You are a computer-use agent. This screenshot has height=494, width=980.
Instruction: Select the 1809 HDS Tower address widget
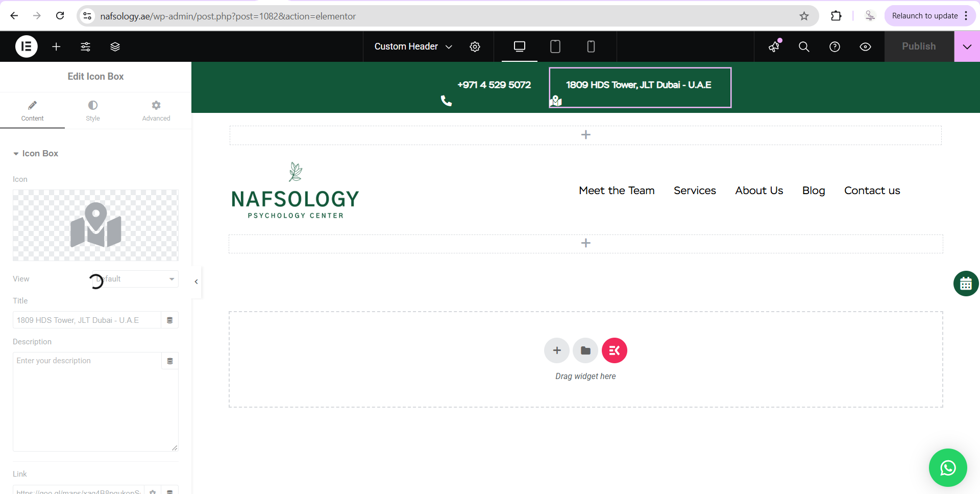640,87
